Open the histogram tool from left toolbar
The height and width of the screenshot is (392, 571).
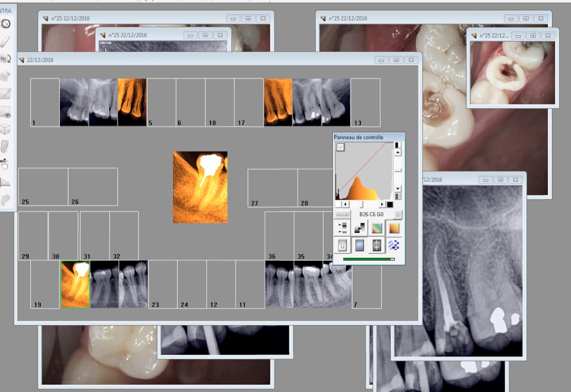[x=6, y=181]
